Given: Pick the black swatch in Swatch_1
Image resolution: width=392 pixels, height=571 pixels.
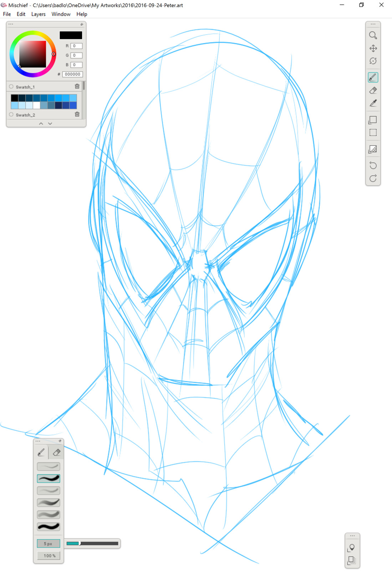Looking at the screenshot, I should [15, 98].
